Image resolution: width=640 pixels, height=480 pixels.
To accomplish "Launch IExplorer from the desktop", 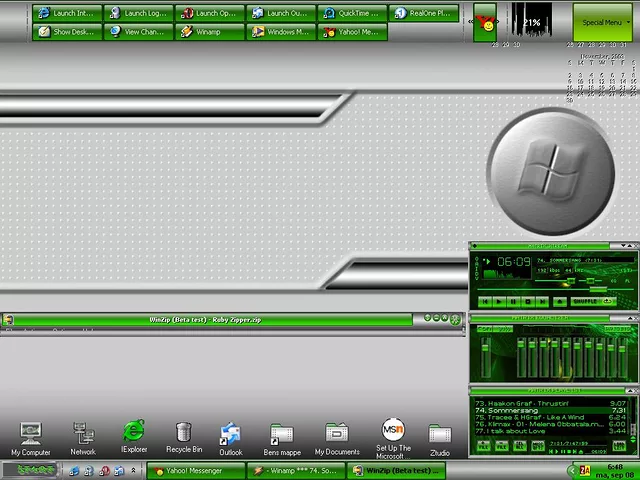I will 134,433.
